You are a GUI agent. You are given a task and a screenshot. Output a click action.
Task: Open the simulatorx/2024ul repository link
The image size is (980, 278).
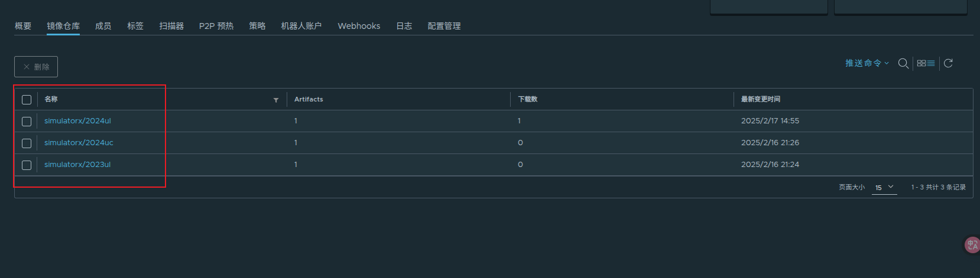point(77,121)
